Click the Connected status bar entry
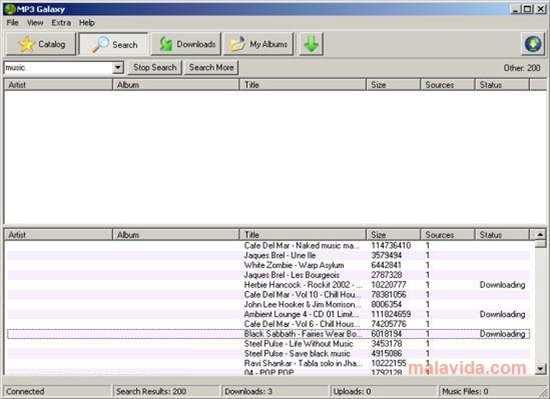Screen dimensions: 550x399 coord(57,391)
